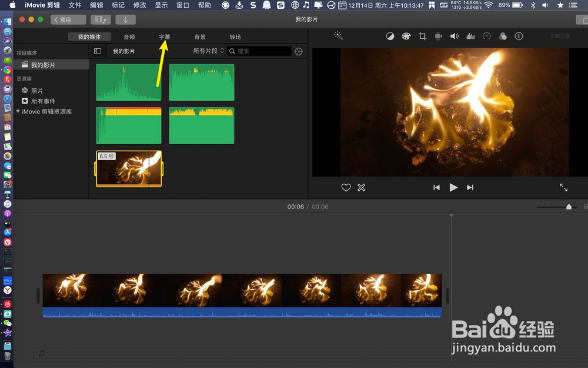Select the crop tool
This screenshot has height=368, width=588.
pos(422,36)
